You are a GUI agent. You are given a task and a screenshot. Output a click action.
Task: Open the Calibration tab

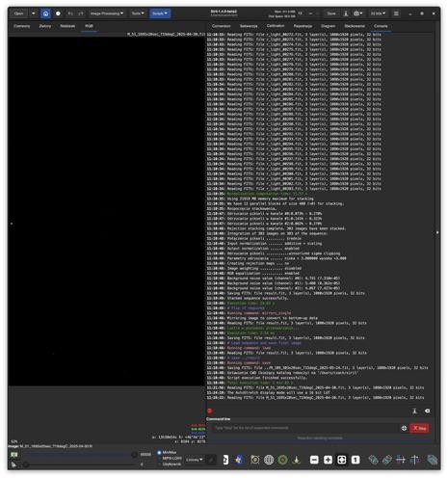click(x=276, y=26)
